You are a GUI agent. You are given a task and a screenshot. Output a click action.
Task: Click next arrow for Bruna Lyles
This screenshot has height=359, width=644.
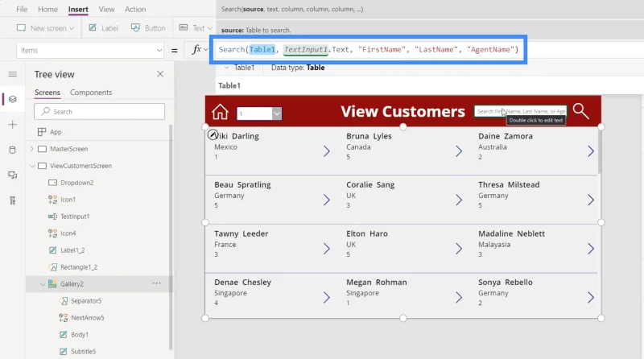(x=459, y=151)
